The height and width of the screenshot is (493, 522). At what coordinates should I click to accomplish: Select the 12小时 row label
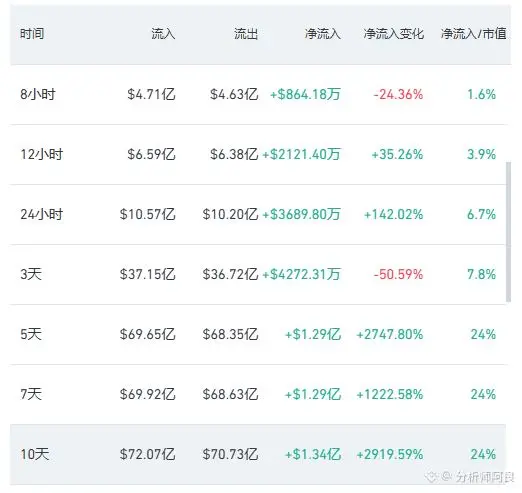(x=41, y=154)
